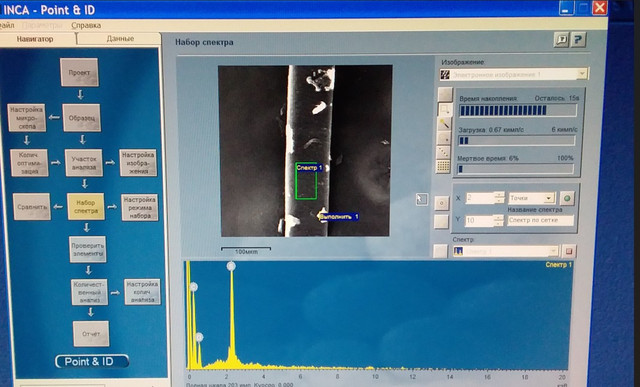Click the Мертвое время bar
Image resolution: width=640 pixels, height=387 pixels.
516,169
